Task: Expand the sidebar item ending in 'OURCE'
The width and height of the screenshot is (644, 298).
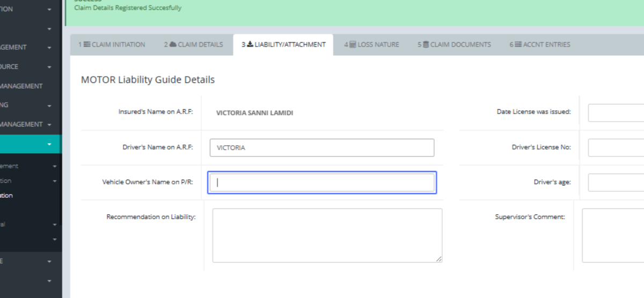Action: tap(49, 67)
